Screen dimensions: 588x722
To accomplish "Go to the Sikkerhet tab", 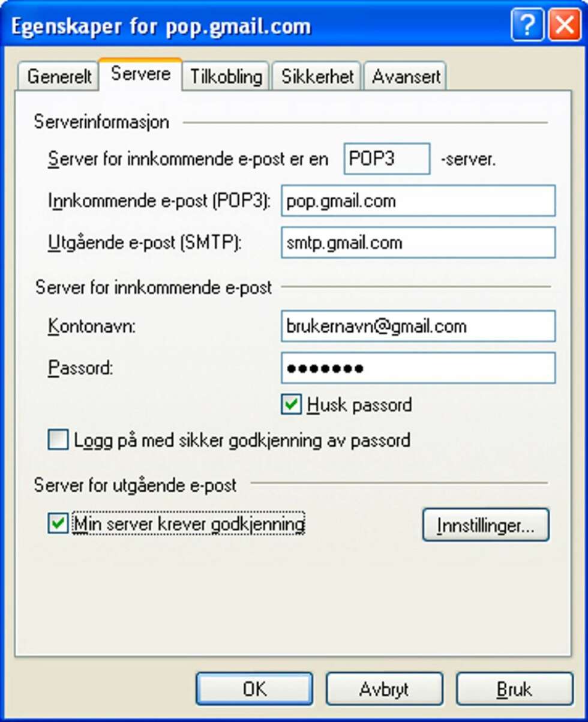I will (x=317, y=77).
